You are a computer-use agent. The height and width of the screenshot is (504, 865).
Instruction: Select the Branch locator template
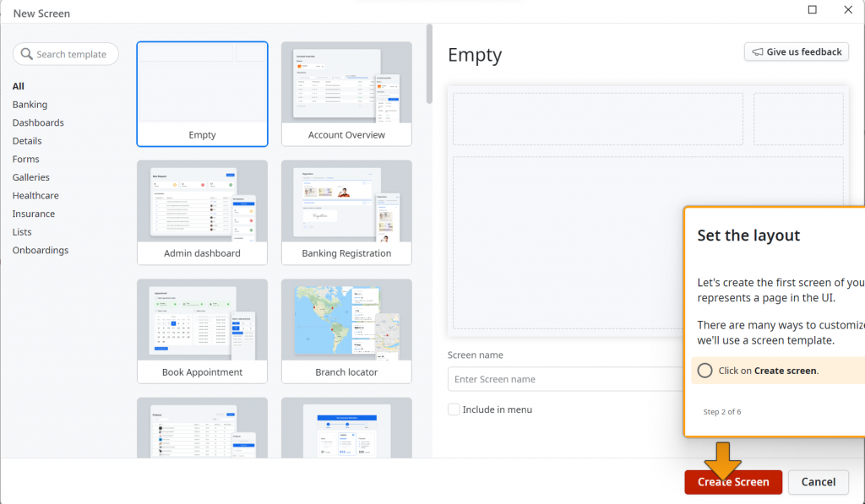(346, 331)
